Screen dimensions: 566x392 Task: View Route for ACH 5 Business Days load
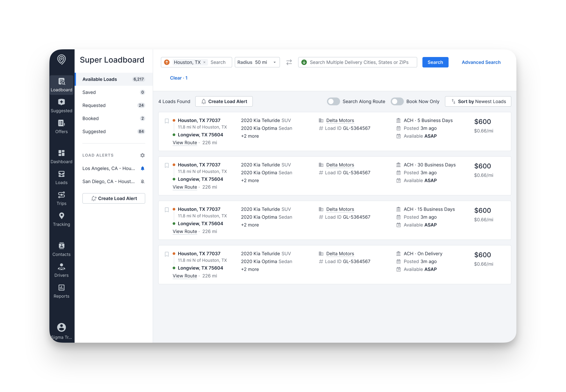tap(185, 143)
